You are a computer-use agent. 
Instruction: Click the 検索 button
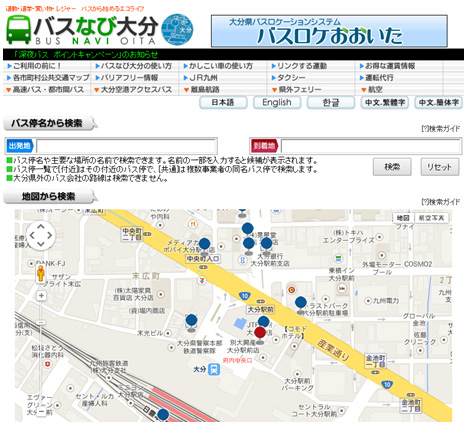(x=392, y=167)
